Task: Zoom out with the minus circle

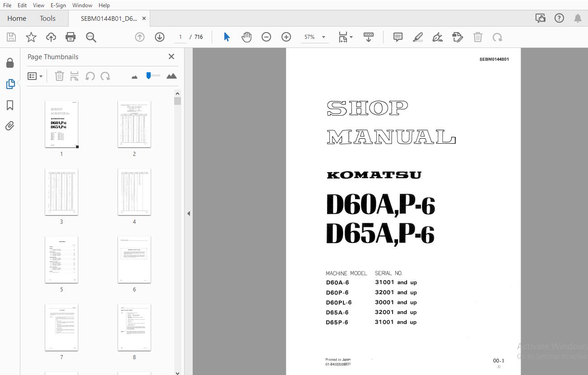Action: (x=266, y=37)
